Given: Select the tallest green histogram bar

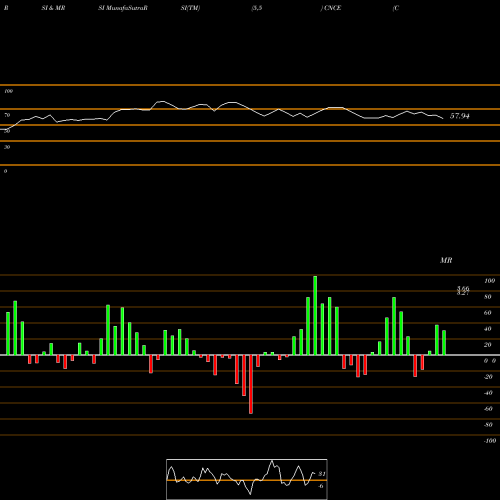Looking at the screenshot, I should tap(315, 315).
